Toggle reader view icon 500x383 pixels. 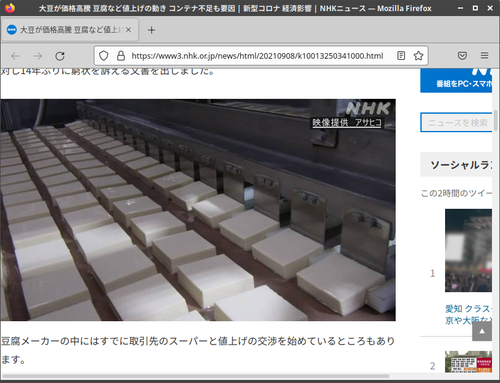coord(401,56)
